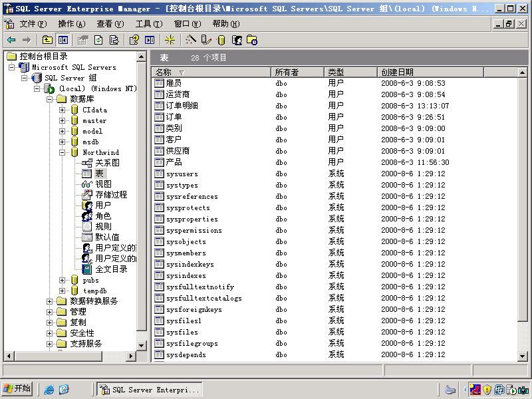This screenshot has width=532, height=399.
Task: Click the Forward arrow toolbar button
Action: pos(27,40)
